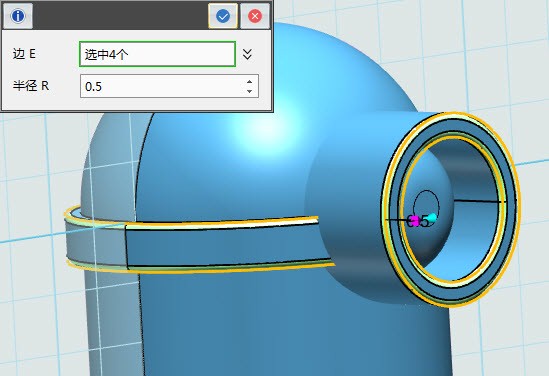Click the radius R value field
Viewport: 549px width, 376px height.
click(169, 86)
